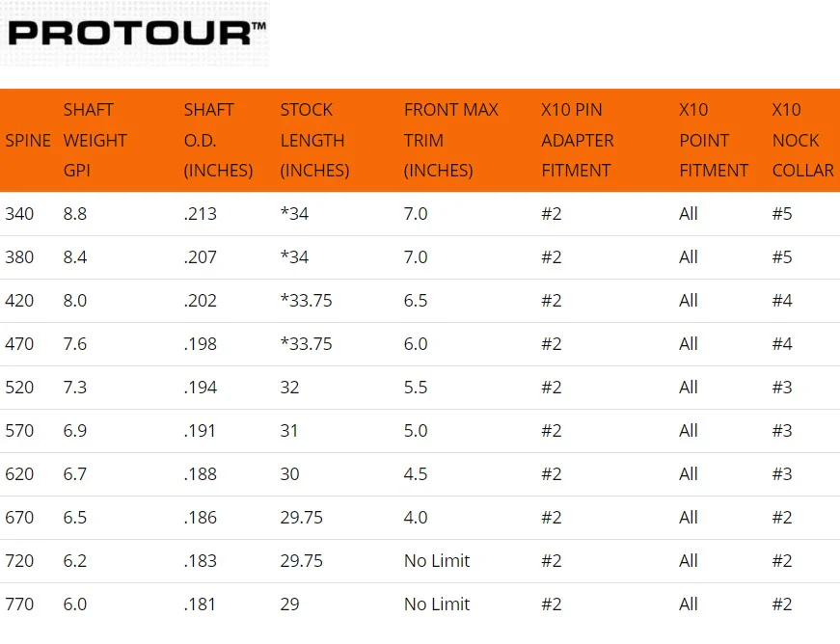Image resolution: width=840 pixels, height=644 pixels.
Task: Click the SHAFT O.D. (INCHES) header
Action: coord(218,140)
